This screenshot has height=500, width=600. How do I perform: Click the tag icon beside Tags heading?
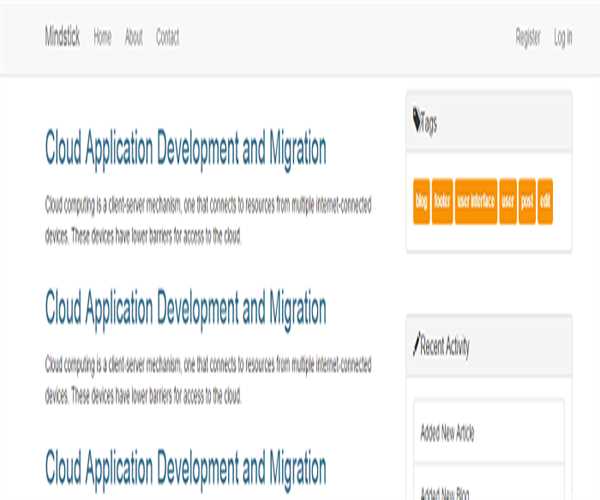tap(416, 122)
